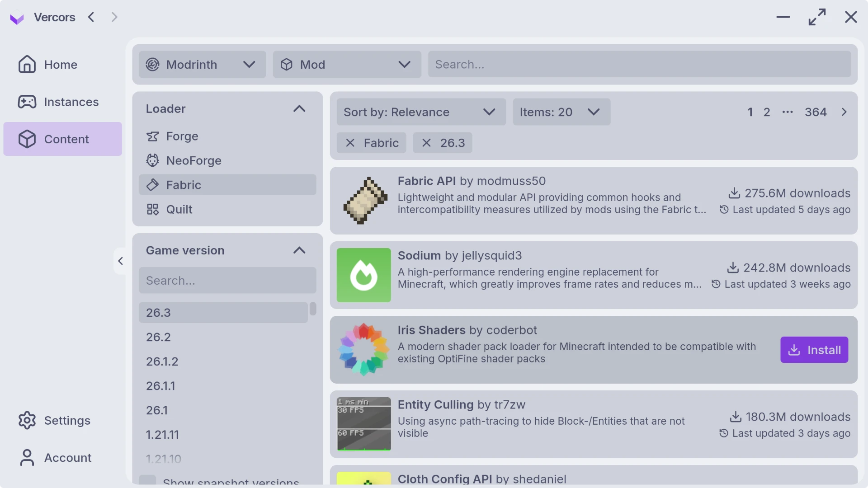The height and width of the screenshot is (488, 868).
Task: Focus the top content search field
Action: [x=639, y=64]
